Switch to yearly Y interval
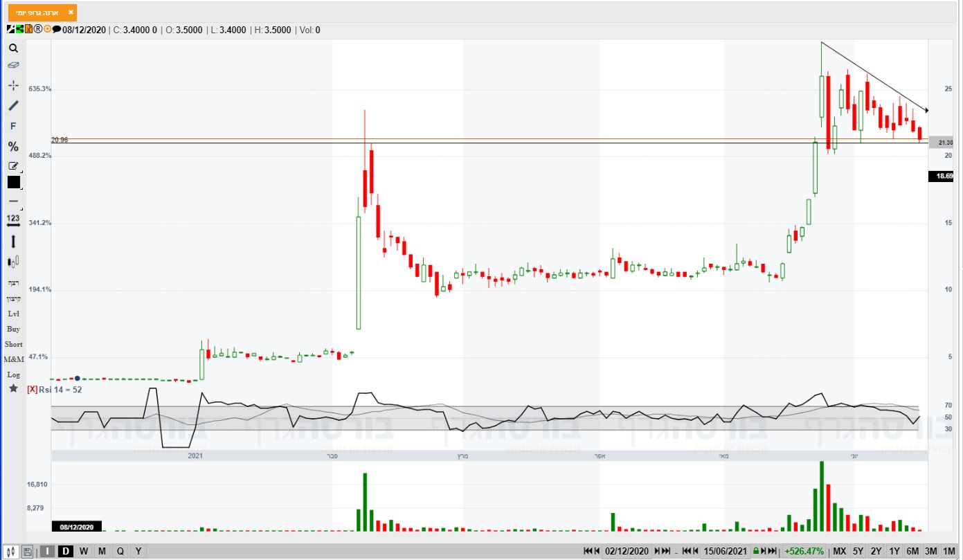This screenshot has height=560, width=963. pyautogui.click(x=138, y=551)
